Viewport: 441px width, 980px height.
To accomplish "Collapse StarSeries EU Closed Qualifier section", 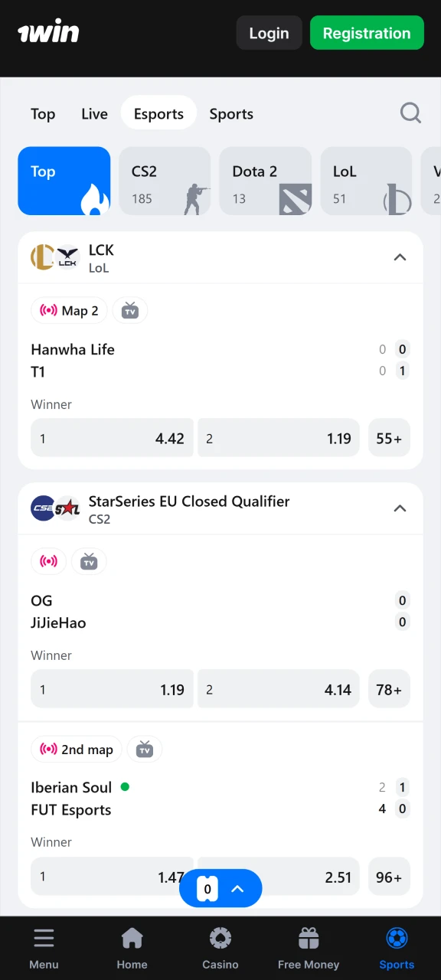I will point(400,508).
